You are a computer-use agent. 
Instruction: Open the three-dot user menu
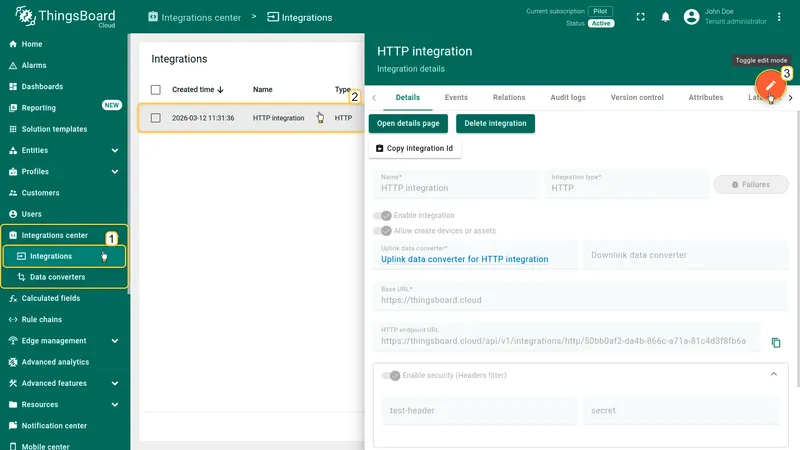pyautogui.click(x=779, y=17)
